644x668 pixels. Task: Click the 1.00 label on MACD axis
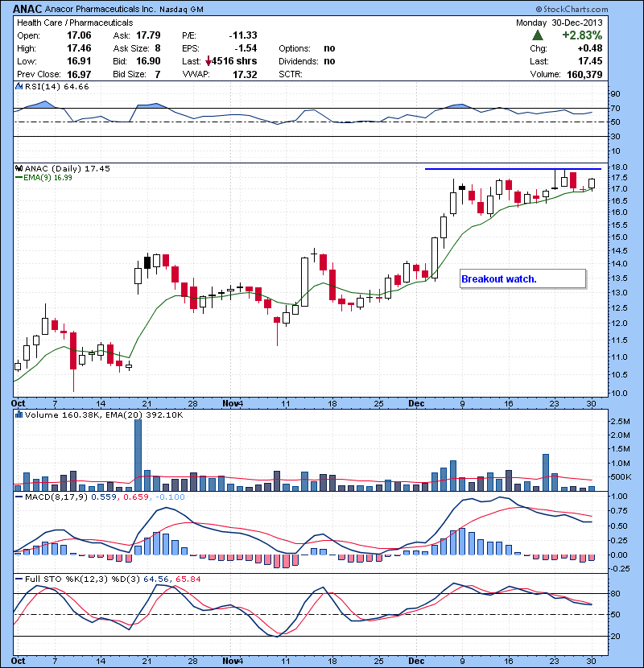(x=619, y=497)
